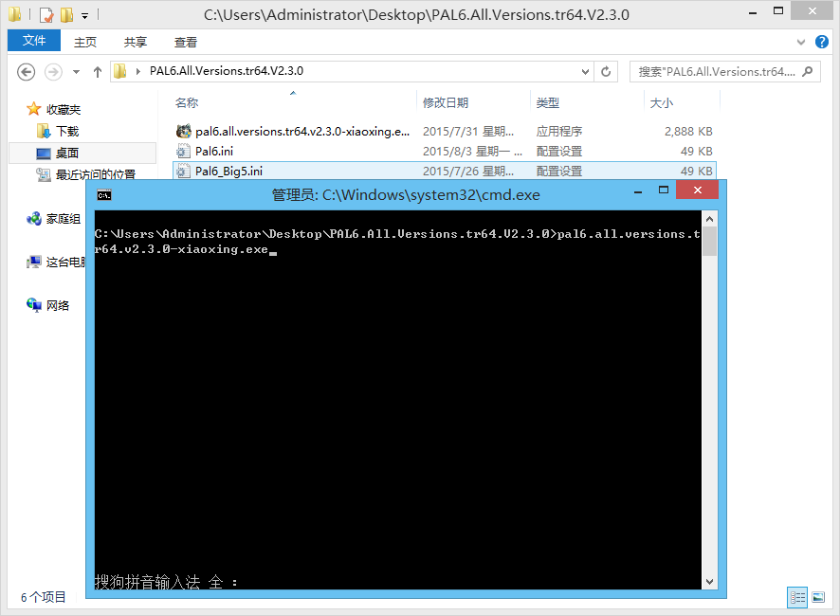Click the 网络 globe icon
This screenshot has width=840, height=616.
point(34,305)
